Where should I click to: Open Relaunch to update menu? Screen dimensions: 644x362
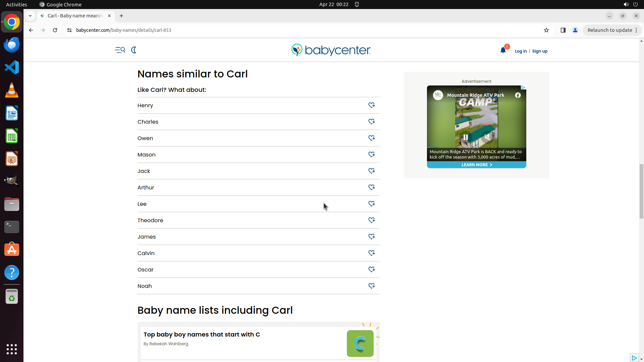click(x=612, y=30)
